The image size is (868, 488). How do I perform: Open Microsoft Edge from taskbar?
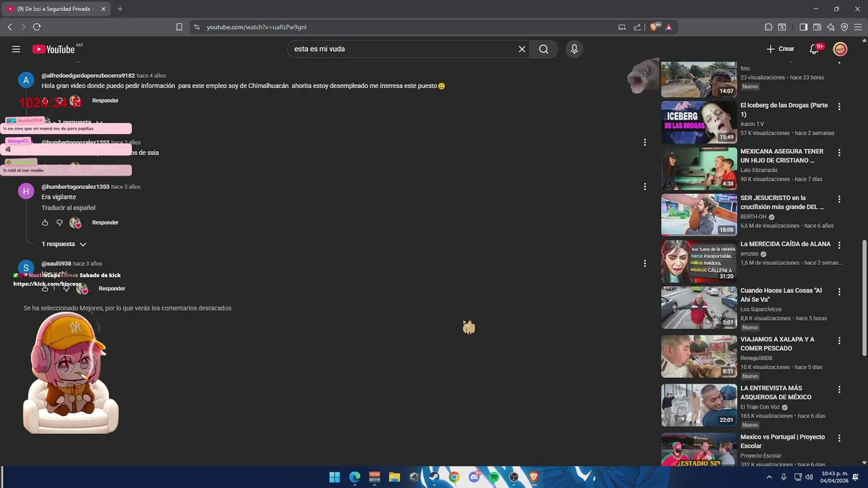(x=355, y=477)
